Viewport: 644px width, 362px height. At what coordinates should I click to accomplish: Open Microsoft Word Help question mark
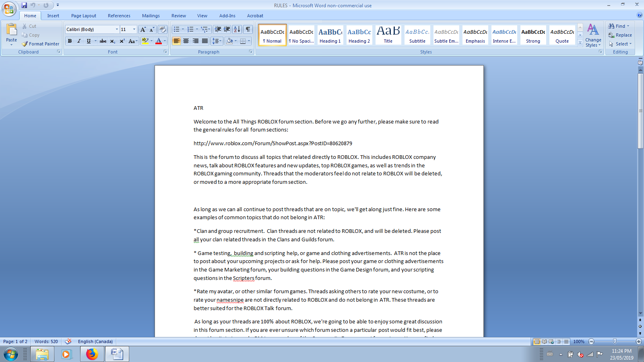[640, 15]
